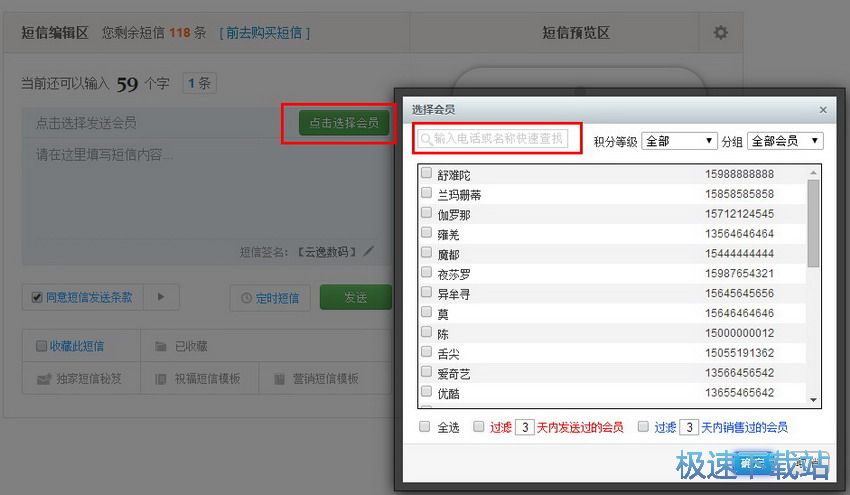Click the member list scrollbar thumb
Viewport: 850px width, 495px height.
coord(813,223)
